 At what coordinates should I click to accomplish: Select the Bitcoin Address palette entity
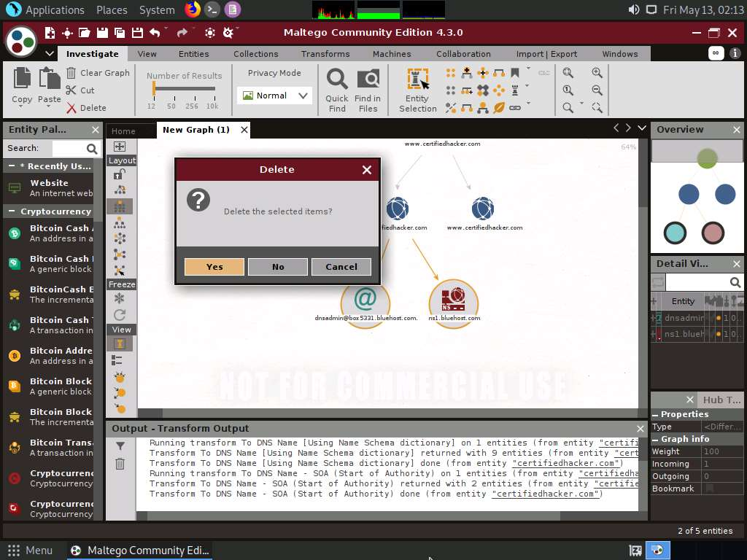pyautogui.click(x=50, y=356)
